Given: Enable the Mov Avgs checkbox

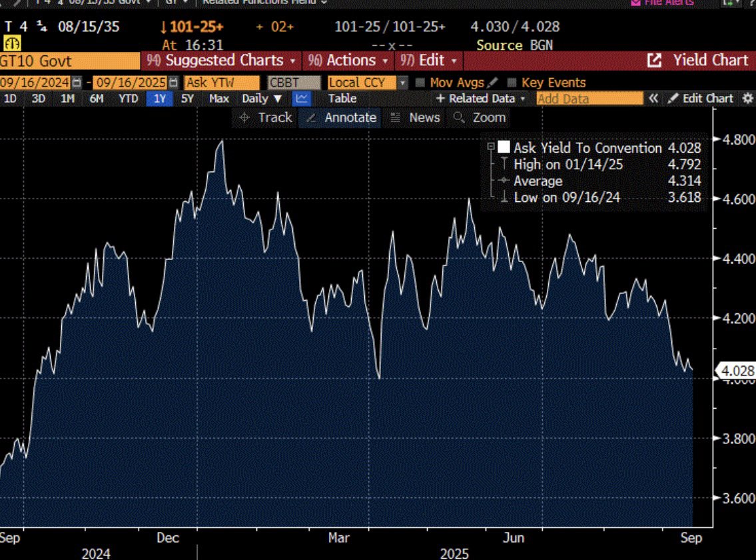Looking at the screenshot, I should 420,83.
